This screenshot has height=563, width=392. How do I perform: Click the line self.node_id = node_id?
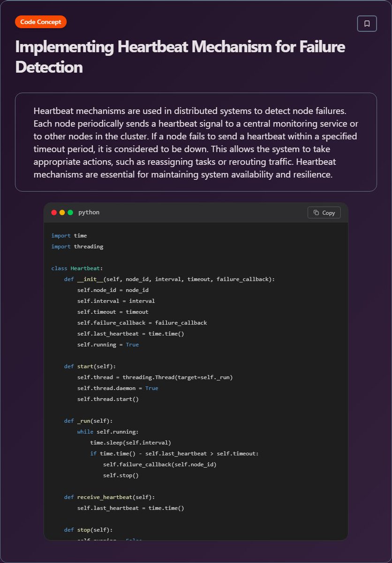113,290
